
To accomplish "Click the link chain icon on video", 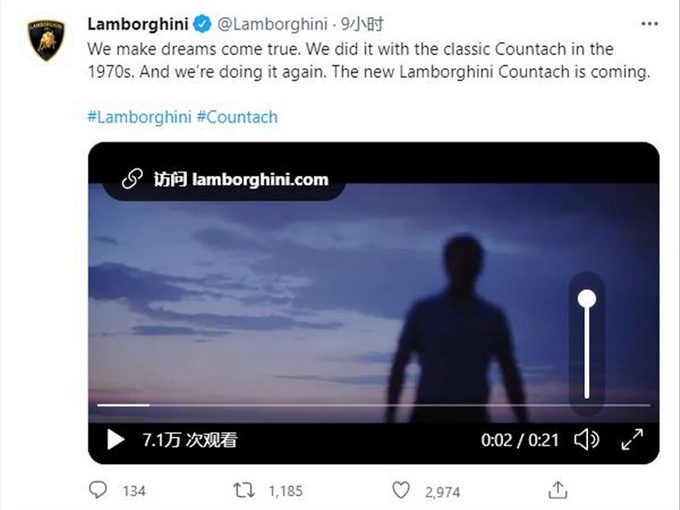I will pyautogui.click(x=132, y=180).
